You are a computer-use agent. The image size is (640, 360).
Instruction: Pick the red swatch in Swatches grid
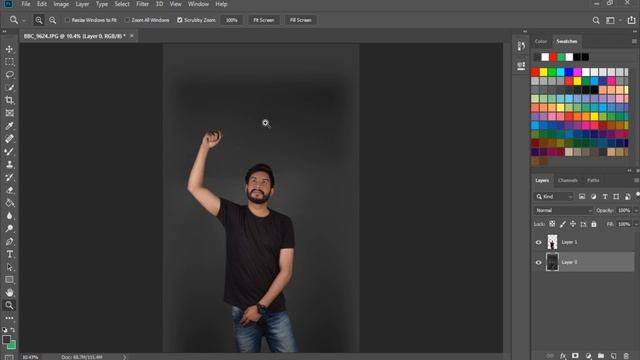tap(535, 72)
